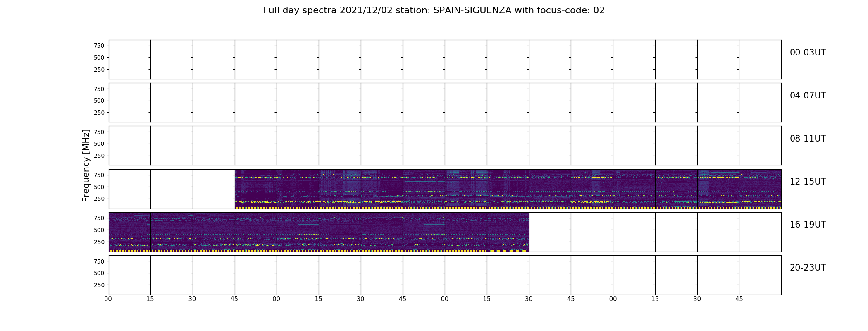Click the spectrogram data in the 16-19UT row
The image size is (868, 331).
319,232
